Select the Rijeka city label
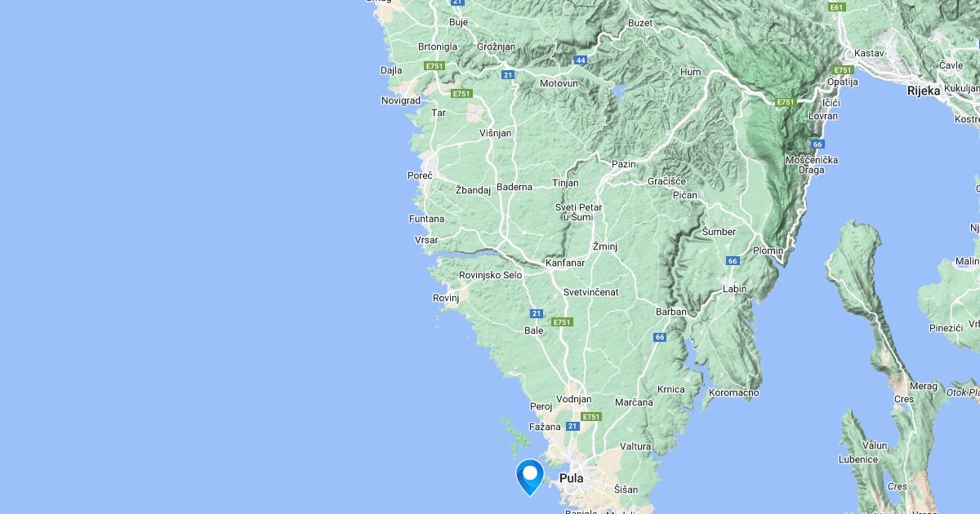Image resolution: width=980 pixels, height=514 pixels. (924, 91)
